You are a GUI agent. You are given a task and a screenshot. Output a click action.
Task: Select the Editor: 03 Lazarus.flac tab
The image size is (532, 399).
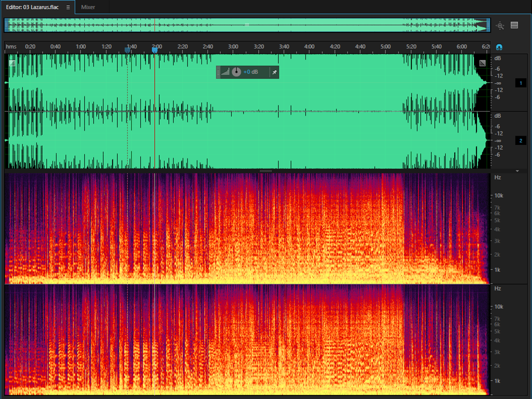click(x=32, y=7)
